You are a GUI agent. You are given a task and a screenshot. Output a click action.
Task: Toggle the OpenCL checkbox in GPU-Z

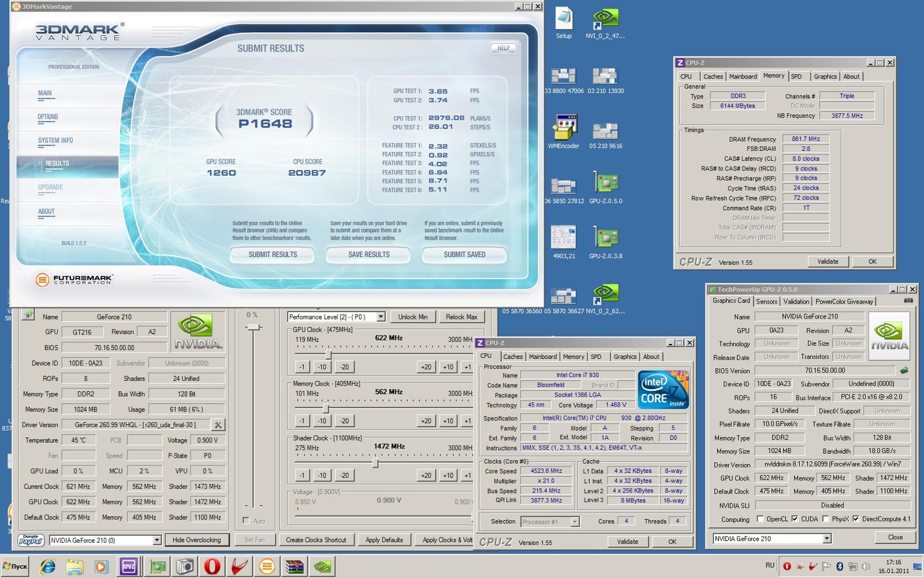point(760,519)
